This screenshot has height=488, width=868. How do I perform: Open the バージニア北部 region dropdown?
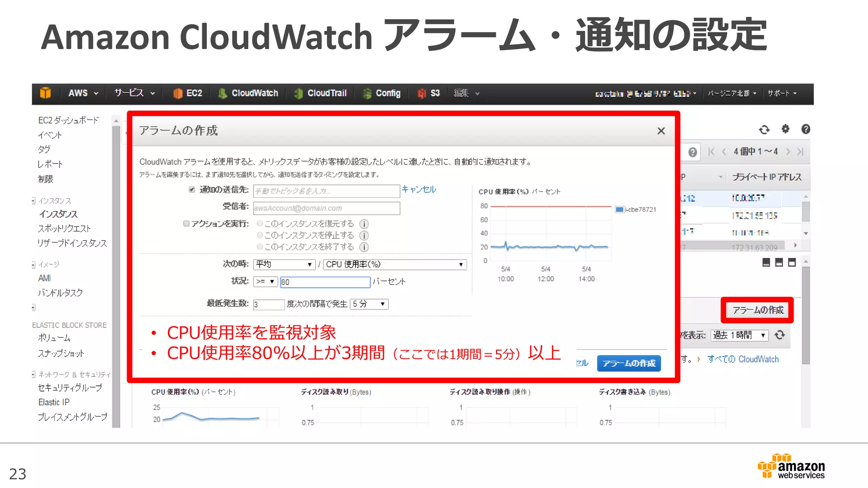pos(732,93)
